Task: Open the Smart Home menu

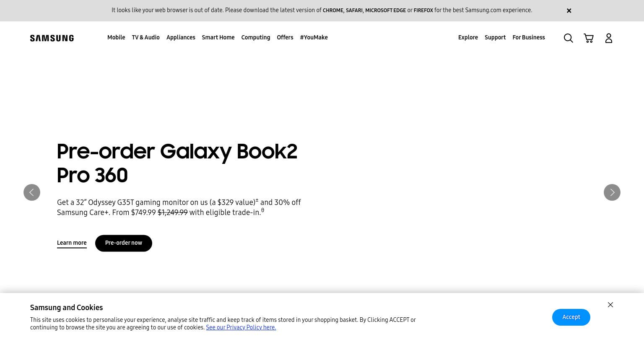Action: 218,38
